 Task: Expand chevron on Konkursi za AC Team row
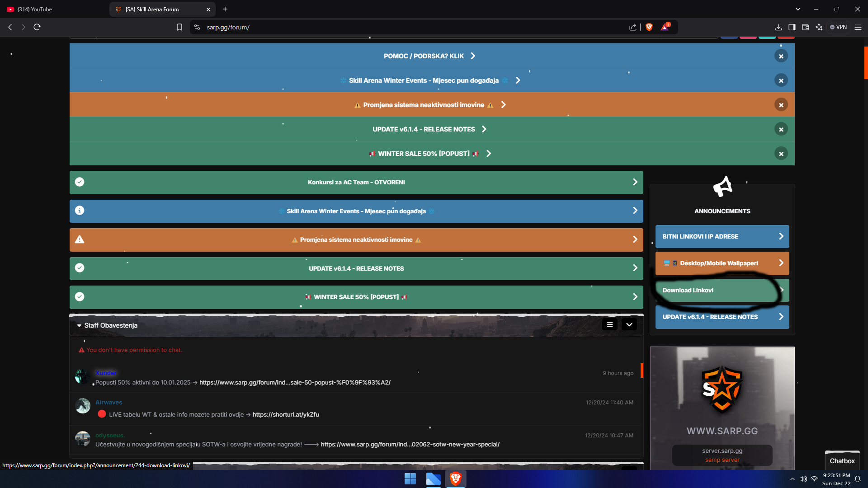click(x=635, y=182)
